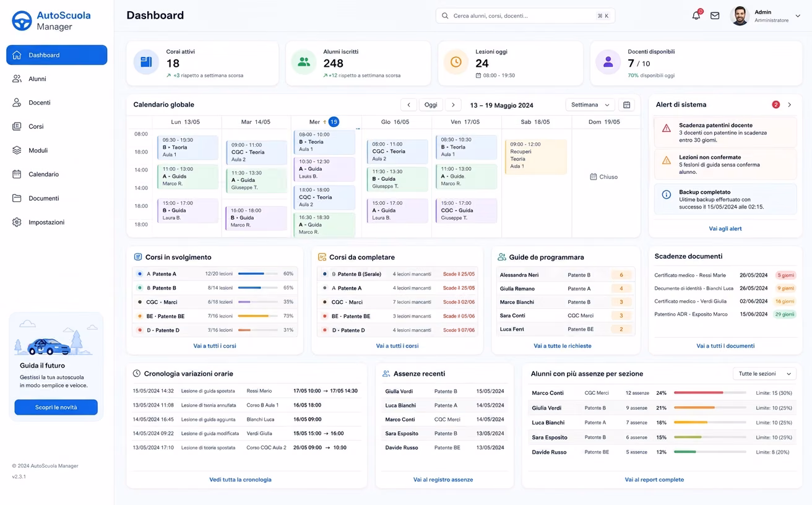Click the Docenti disponibili person icon

[608, 62]
